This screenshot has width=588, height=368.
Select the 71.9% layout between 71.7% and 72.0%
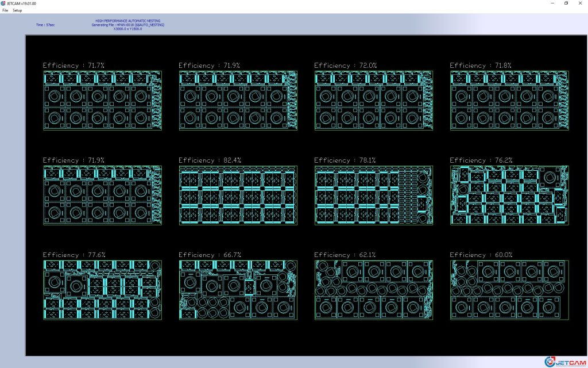[238, 101]
